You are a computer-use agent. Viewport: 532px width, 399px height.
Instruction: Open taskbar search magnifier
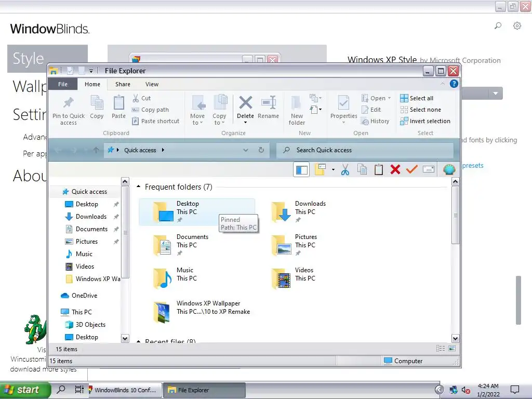61,390
